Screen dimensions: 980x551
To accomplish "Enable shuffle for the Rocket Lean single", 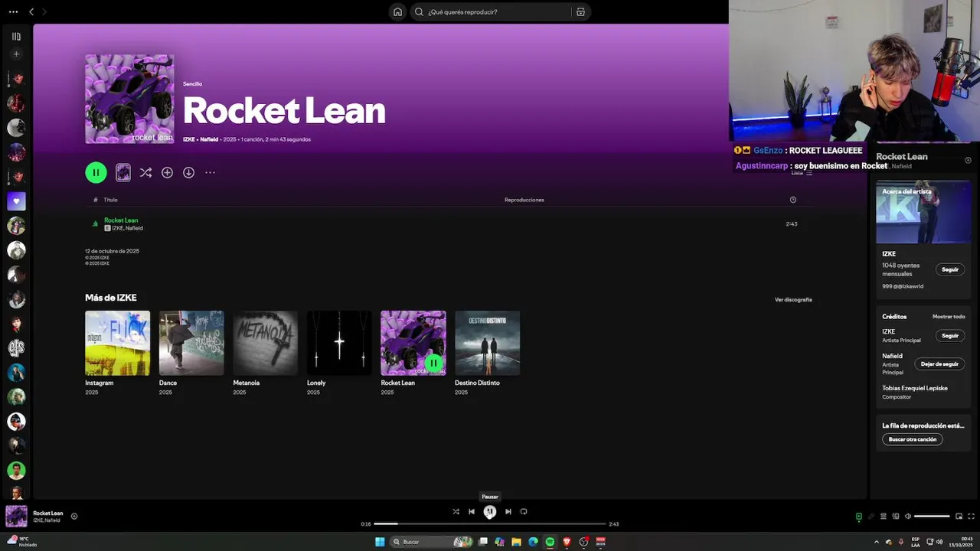I will coord(145,173).
